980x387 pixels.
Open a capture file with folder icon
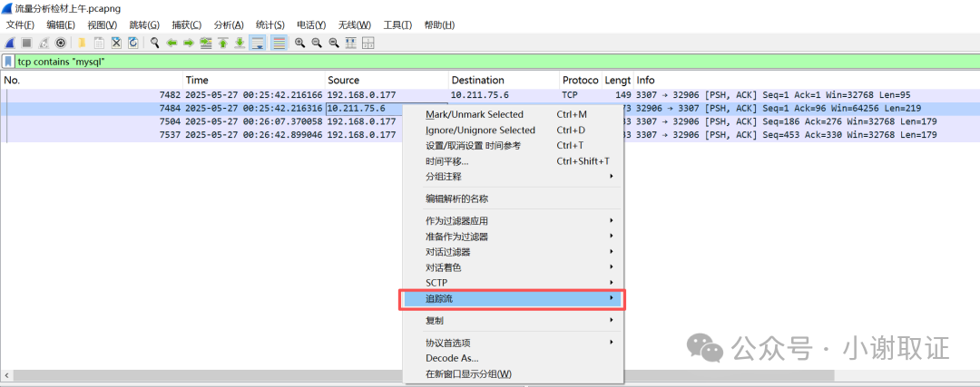click(82, 44)
